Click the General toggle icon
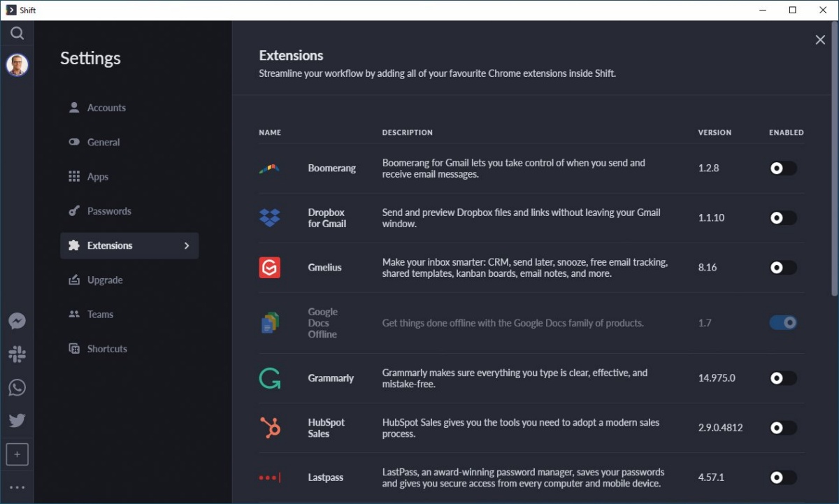Image resolution: width=839 pixels, height=504 pixels. [74, 142]
